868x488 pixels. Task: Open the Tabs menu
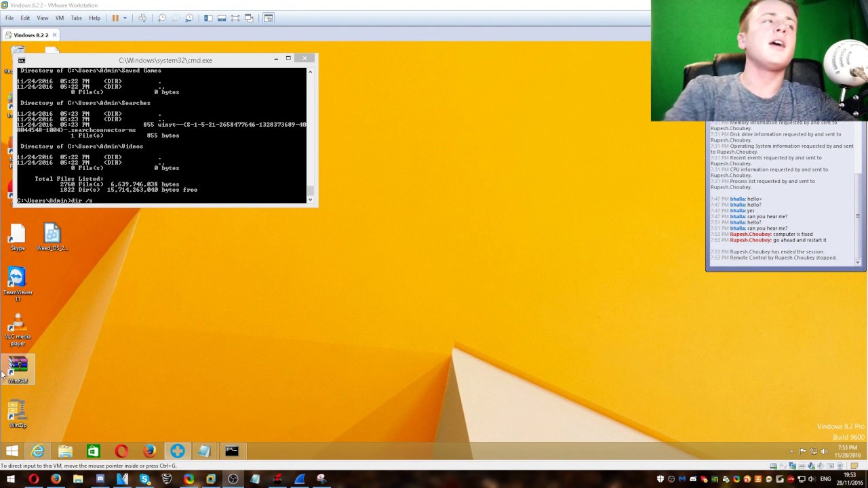[77, 18]
